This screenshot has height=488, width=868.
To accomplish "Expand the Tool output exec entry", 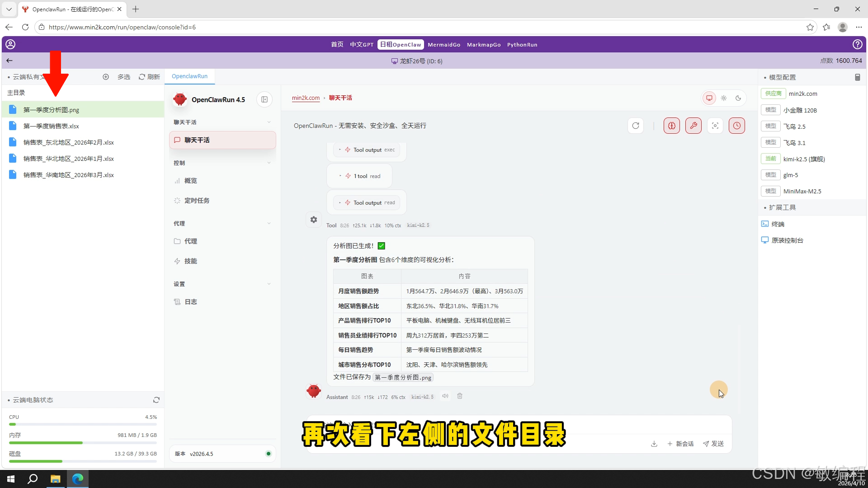I will (x=367, y=150).
